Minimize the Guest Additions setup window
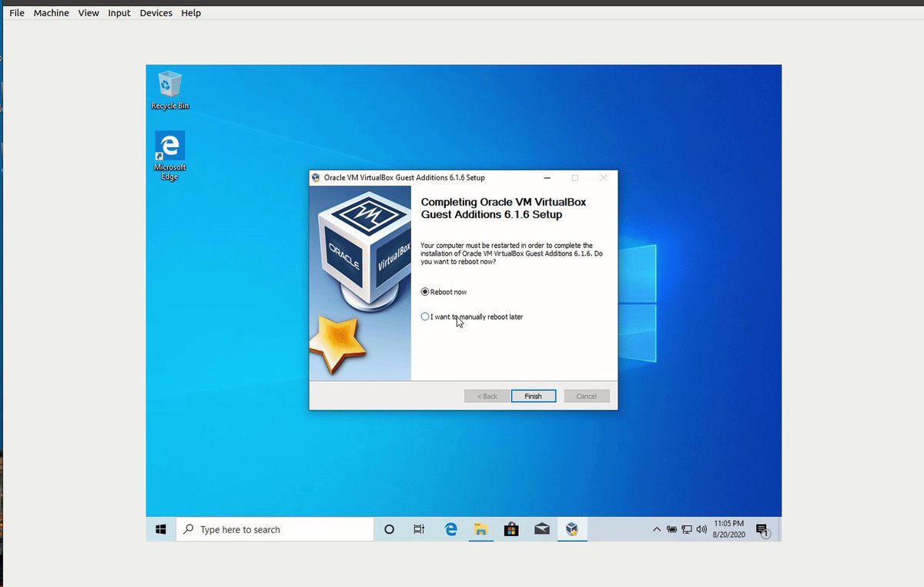This screenshot has height=587, width=924. pos(546,177)
